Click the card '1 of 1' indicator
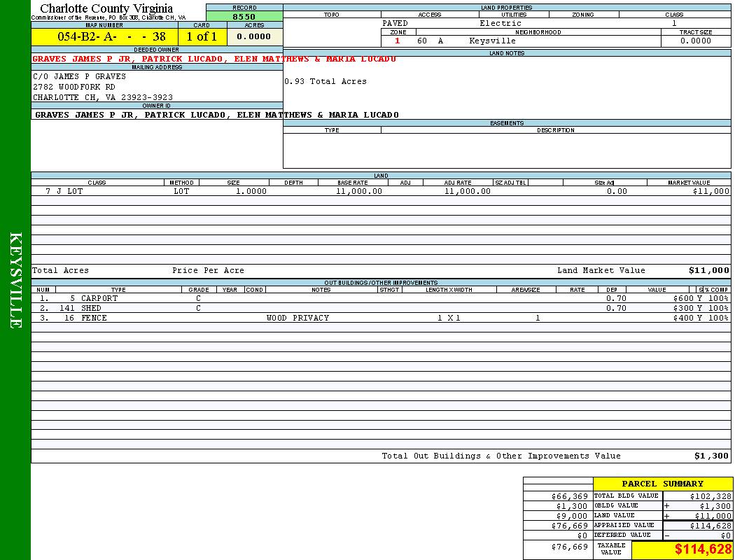 202,36
